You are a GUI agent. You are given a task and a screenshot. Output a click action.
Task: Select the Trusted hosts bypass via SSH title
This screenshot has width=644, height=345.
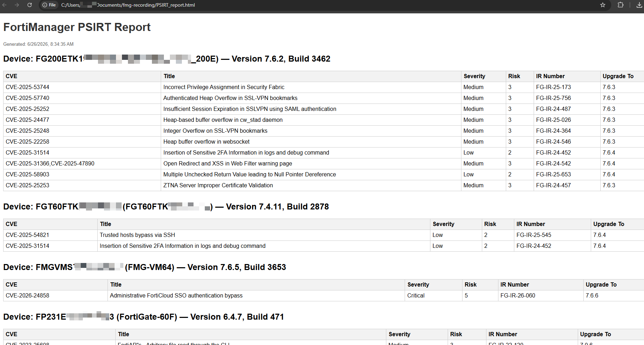137,235
